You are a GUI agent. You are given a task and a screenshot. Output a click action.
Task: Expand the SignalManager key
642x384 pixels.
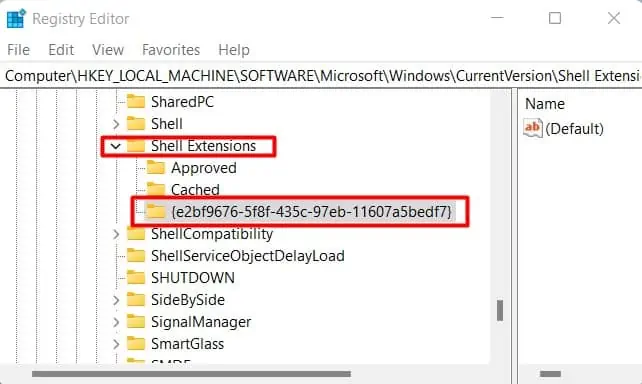tap(116, 322)
